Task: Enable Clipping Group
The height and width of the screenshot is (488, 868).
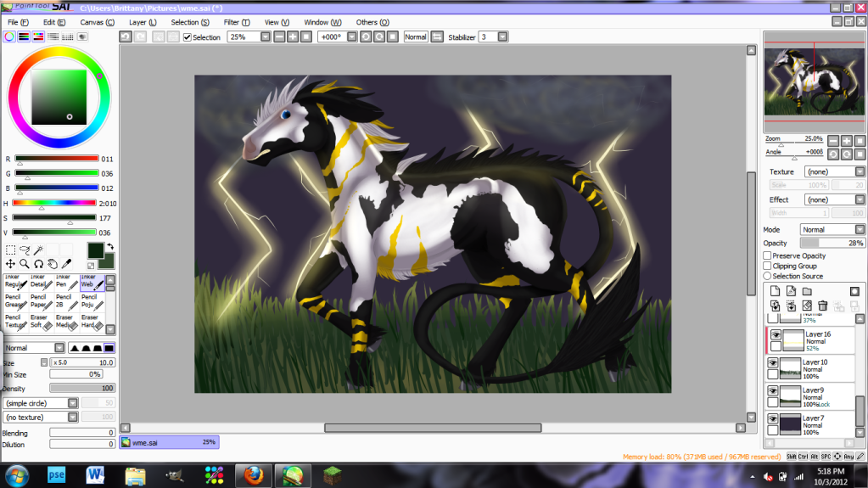Action: tap(767, 266)
